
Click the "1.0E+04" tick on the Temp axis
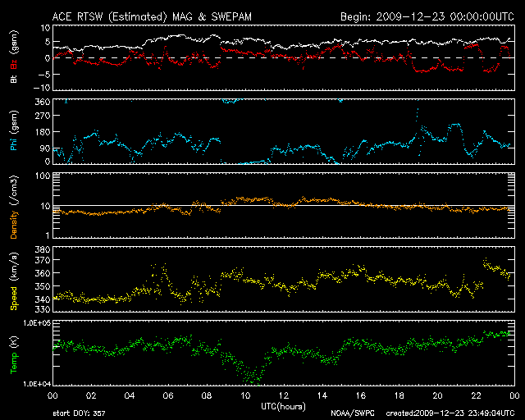pos(37,383)
